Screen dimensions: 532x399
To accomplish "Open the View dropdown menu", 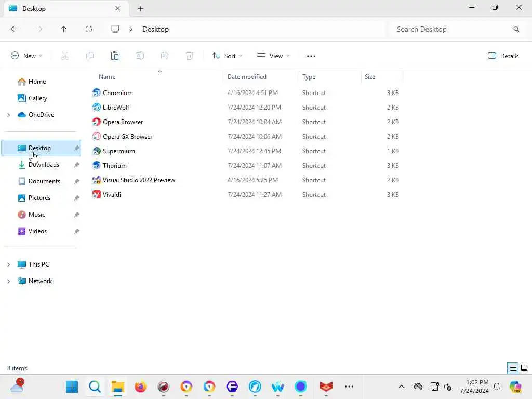I will pyautogui.click(x=273, y=56).
